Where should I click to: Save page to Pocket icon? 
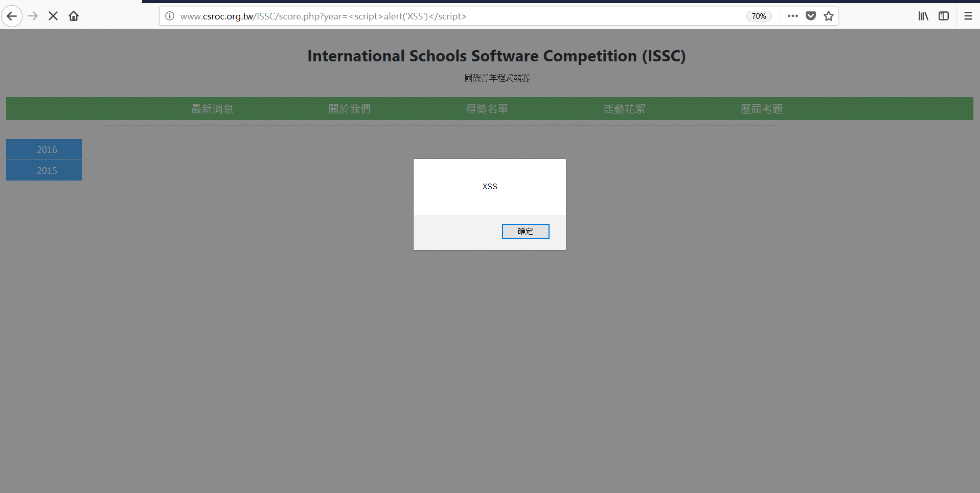811,16
